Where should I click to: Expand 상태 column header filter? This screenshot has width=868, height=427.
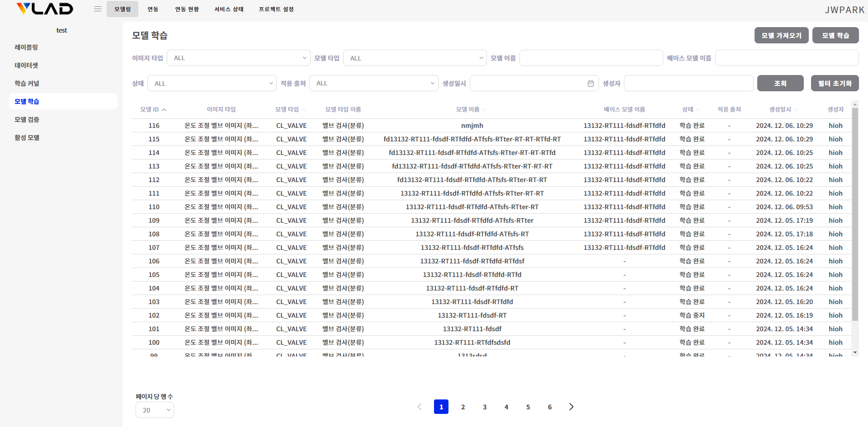tap(698, 110)
